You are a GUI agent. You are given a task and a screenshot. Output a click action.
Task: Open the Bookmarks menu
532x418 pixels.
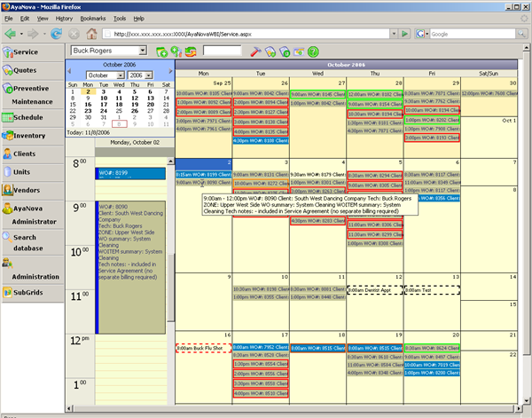point(93,19)
